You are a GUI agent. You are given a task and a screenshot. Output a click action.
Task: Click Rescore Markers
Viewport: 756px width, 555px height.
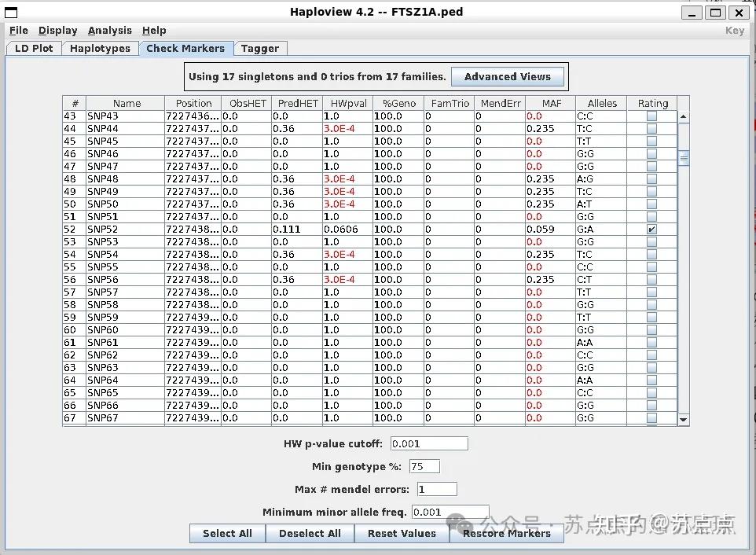(x=506, y=533)
